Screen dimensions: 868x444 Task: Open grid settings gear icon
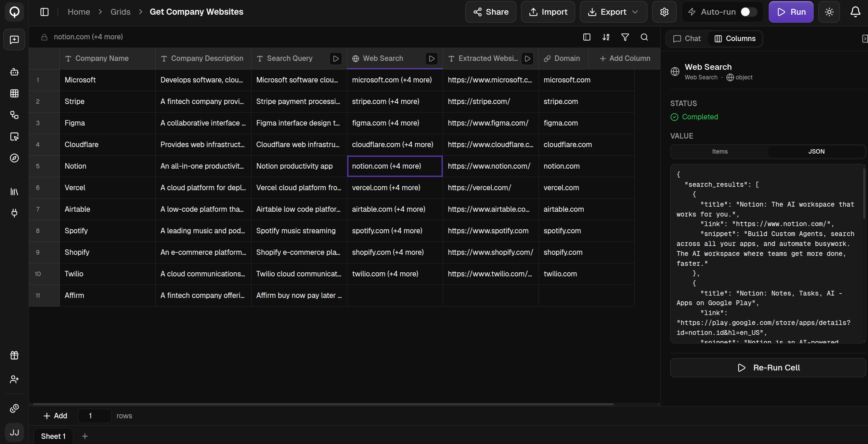664,12
